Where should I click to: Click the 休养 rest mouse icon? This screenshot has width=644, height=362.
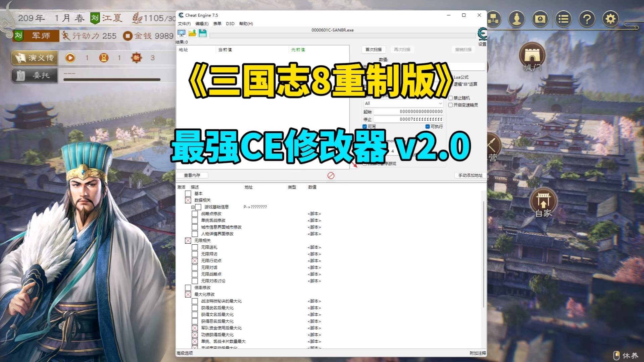tap(616, 355)
